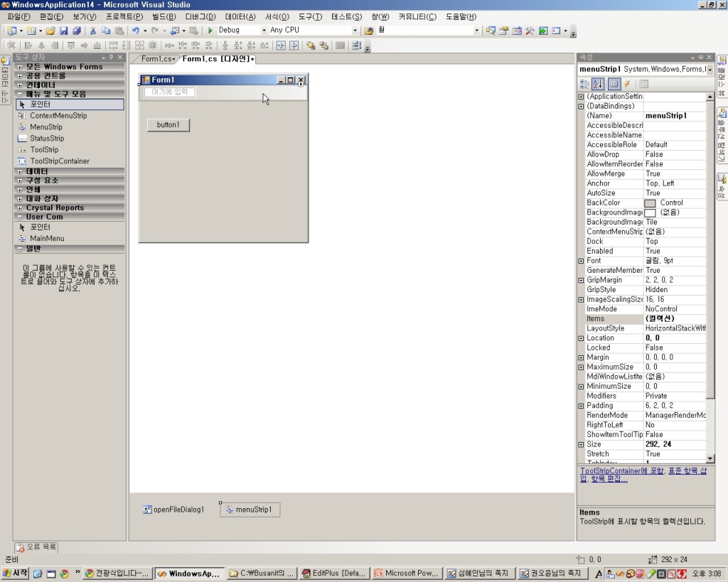Pin the Toolbox panel auto-hide
Viewport: 728px width, 582px height.
pos(111,57)
